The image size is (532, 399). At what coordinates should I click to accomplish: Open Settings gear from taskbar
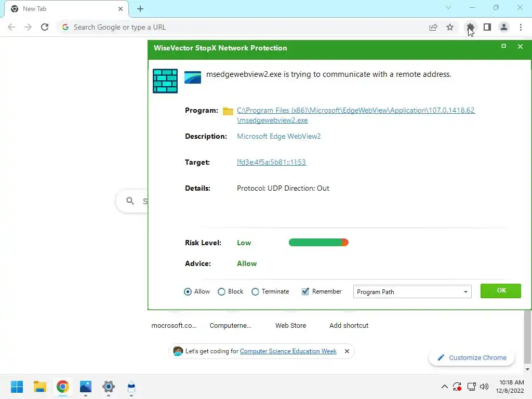coord(109,387)
